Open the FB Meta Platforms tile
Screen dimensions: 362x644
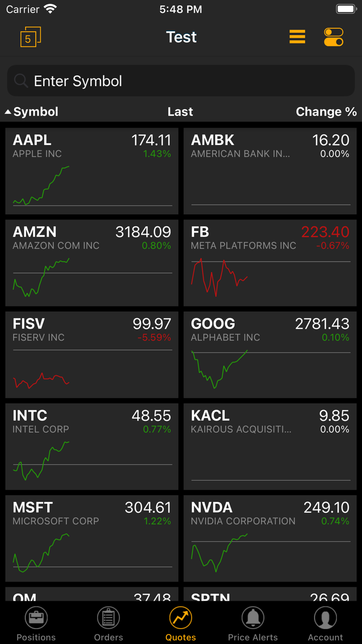[x=270, y=263]
